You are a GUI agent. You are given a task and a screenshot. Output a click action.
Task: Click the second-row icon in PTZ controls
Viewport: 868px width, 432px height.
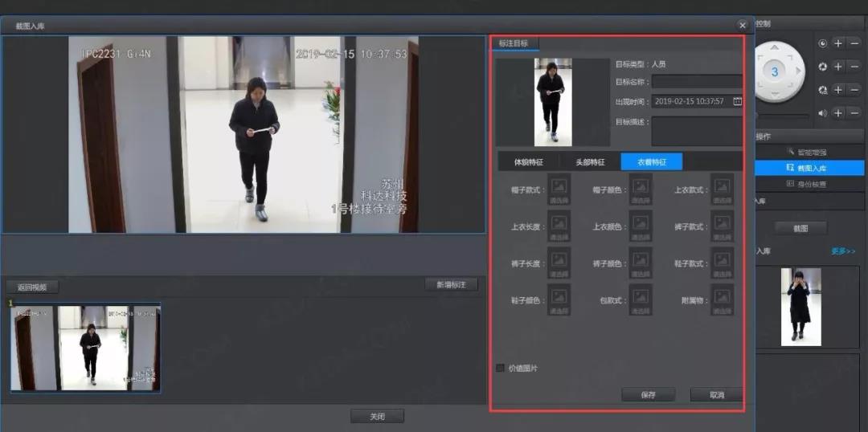tap(823, 67)
